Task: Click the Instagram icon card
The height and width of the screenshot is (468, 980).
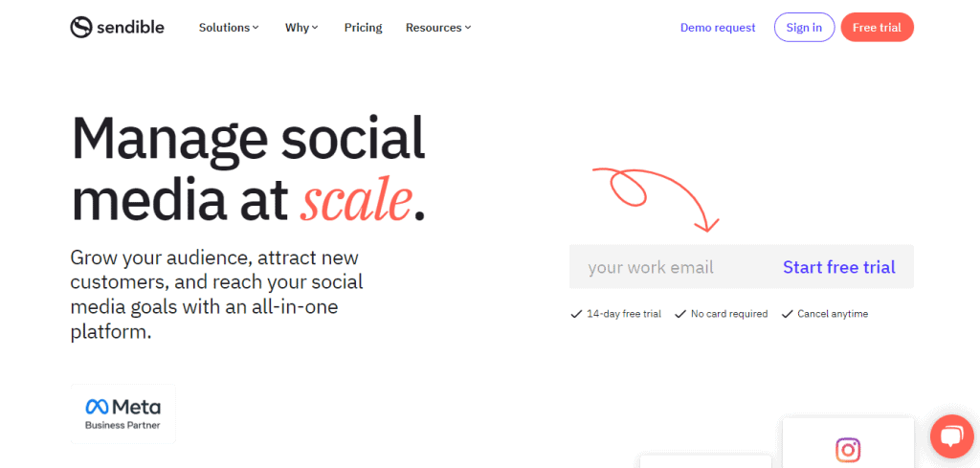Action: click(x=848, y=443)
